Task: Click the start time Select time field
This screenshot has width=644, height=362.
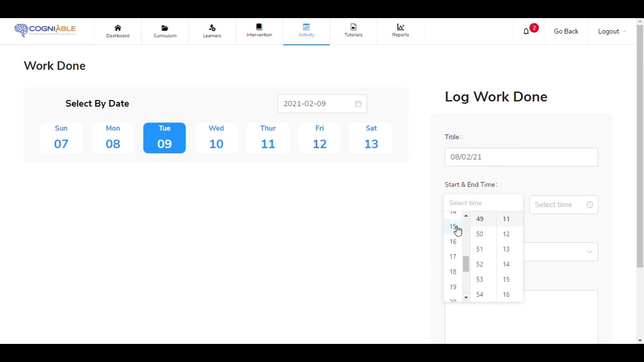Action: 483,203
